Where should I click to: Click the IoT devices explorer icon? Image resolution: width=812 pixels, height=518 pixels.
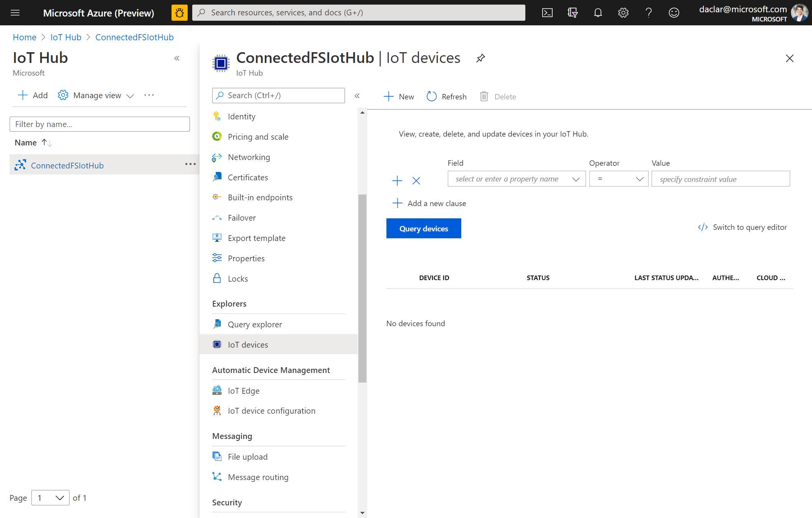(218, 344)
